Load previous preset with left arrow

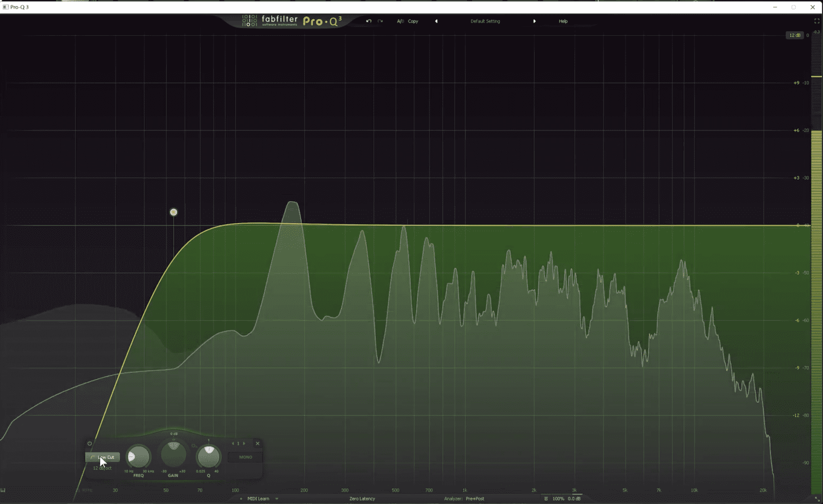[436, 21]
